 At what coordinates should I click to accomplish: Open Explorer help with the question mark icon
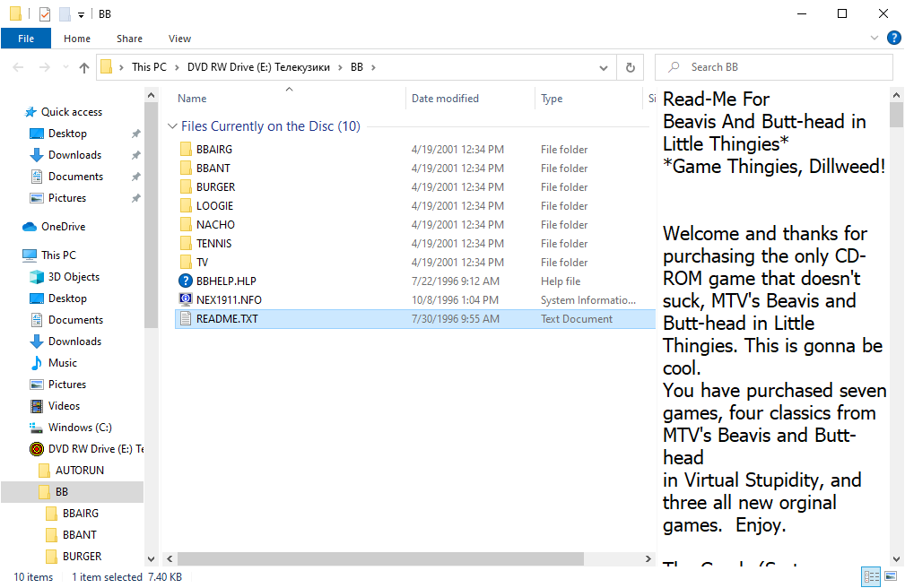(893, 38)
